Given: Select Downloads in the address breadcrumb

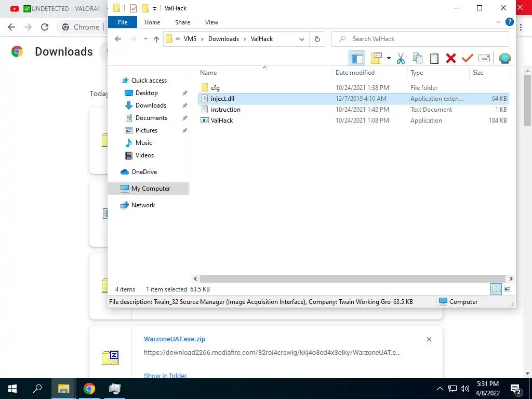Looking at the screenshot, I should [223, 39].
